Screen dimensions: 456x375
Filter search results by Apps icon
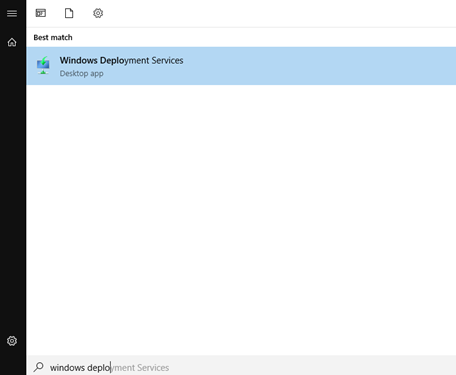[41, 13]
